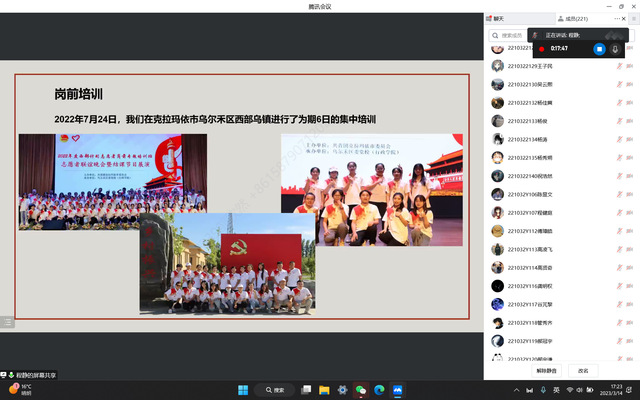Open the taskbar 搜索 search box
640x400 pixels.
click(274, 390)
